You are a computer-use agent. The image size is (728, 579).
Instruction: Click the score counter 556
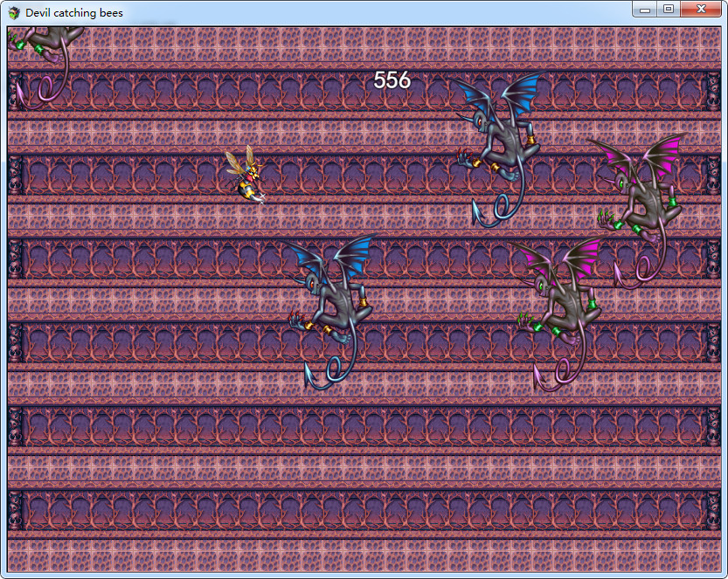(x=392, y=80)
